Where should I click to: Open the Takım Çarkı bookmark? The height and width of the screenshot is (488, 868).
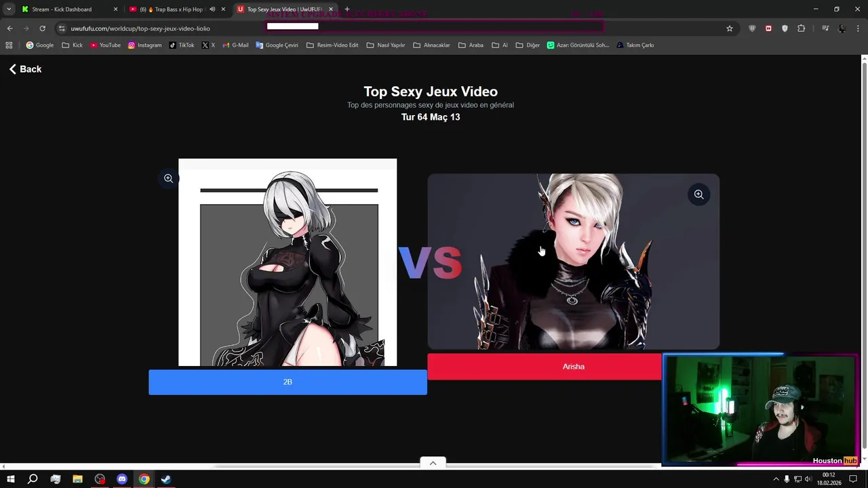point(635,45)
